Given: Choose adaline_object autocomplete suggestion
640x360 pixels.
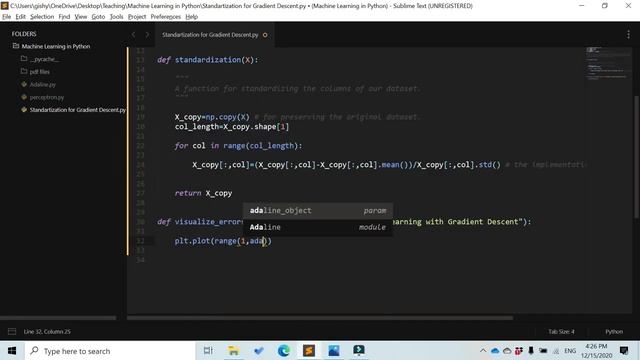Looking at the screenshot, I should tap(318, 211).
